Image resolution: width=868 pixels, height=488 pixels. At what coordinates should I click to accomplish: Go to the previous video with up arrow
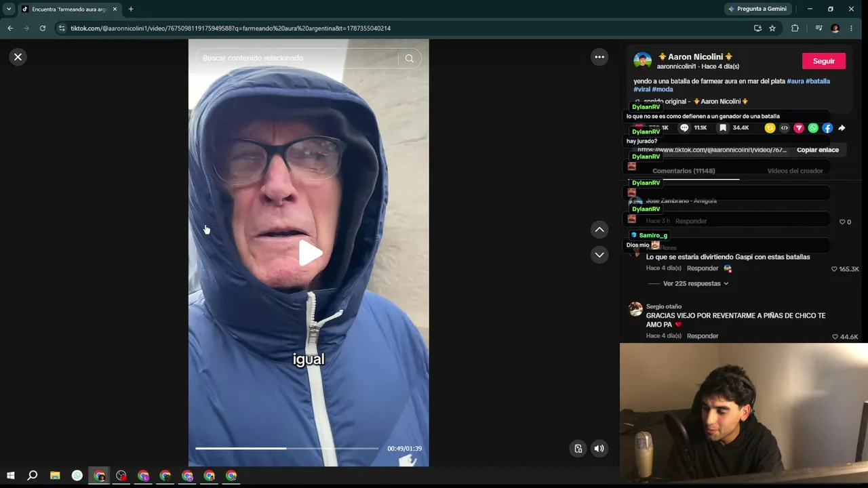(x=599, y=230)
